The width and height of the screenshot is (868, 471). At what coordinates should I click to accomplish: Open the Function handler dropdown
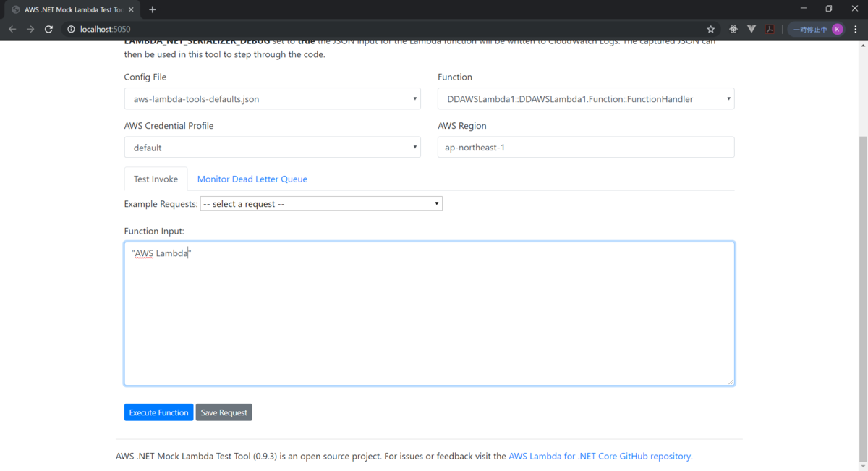point(586,99)
